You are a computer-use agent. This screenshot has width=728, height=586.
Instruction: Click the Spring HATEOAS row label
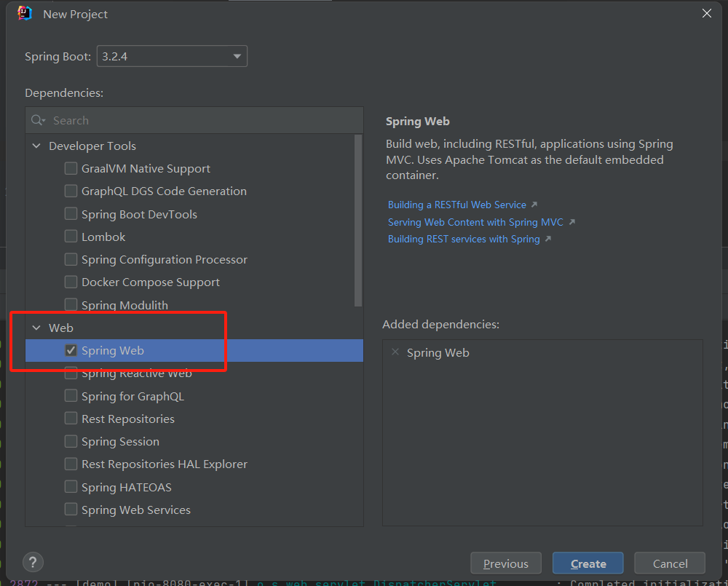point(126,487)
